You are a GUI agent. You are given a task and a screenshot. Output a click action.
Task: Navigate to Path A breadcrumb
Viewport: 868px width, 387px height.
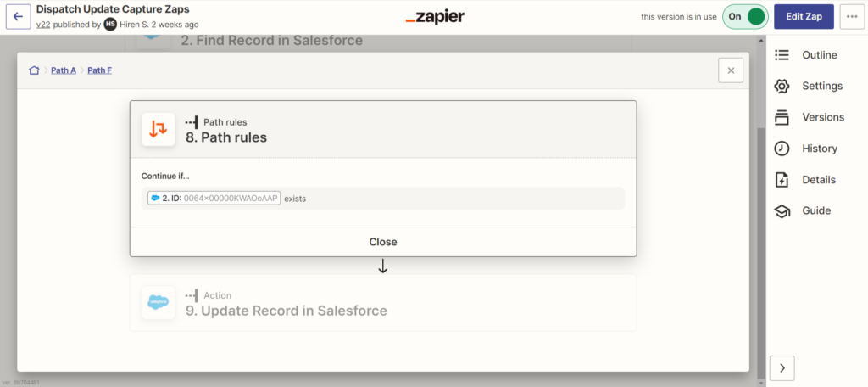click(64, 70)
